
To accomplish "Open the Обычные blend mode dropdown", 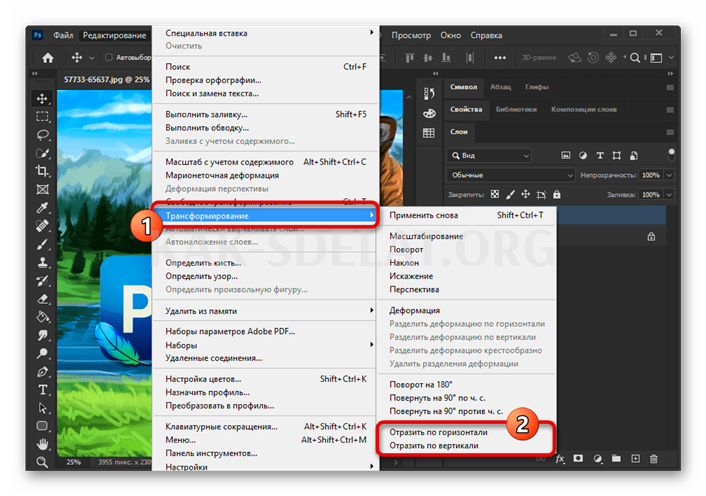I will (511, 175).
